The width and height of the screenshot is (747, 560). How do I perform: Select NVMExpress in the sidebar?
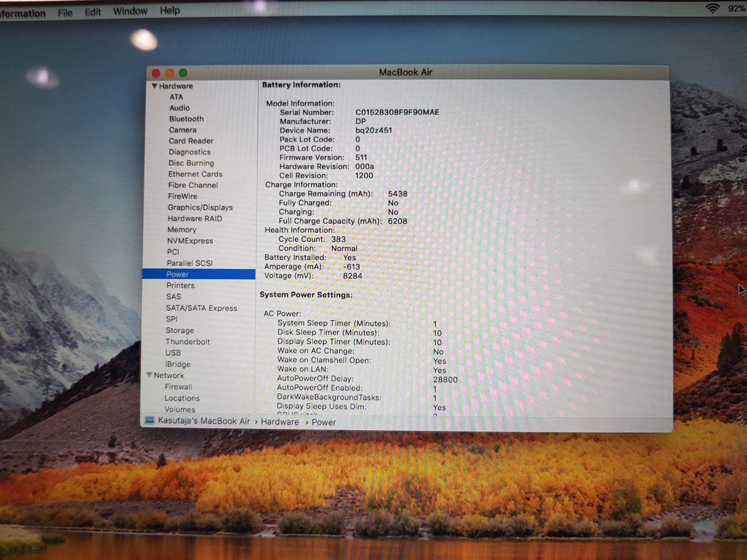190,241
